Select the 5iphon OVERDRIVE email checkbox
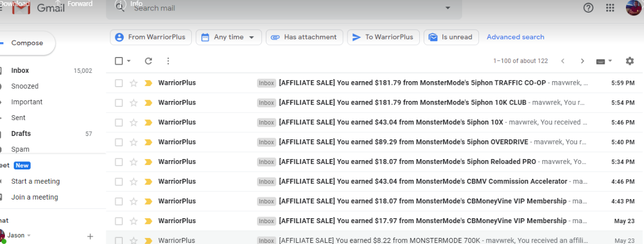The width and height of the screenshot is (644, 244). (x=119, y=142)
